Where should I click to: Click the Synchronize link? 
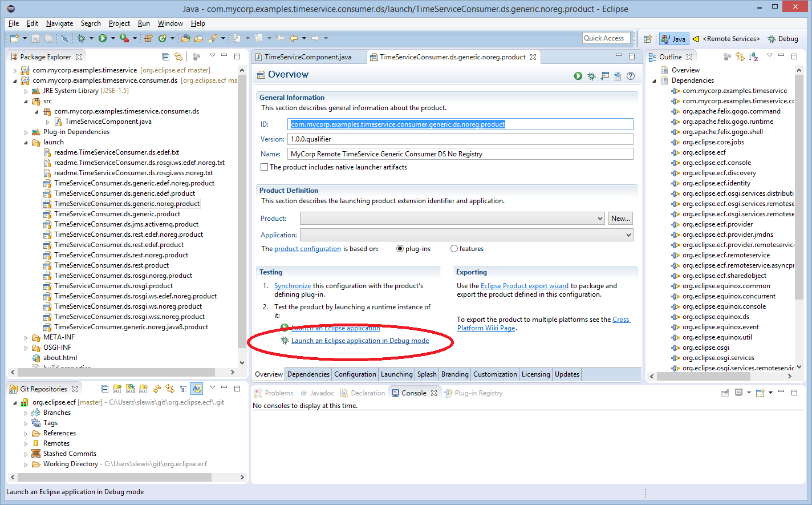[x=293, y=286]
